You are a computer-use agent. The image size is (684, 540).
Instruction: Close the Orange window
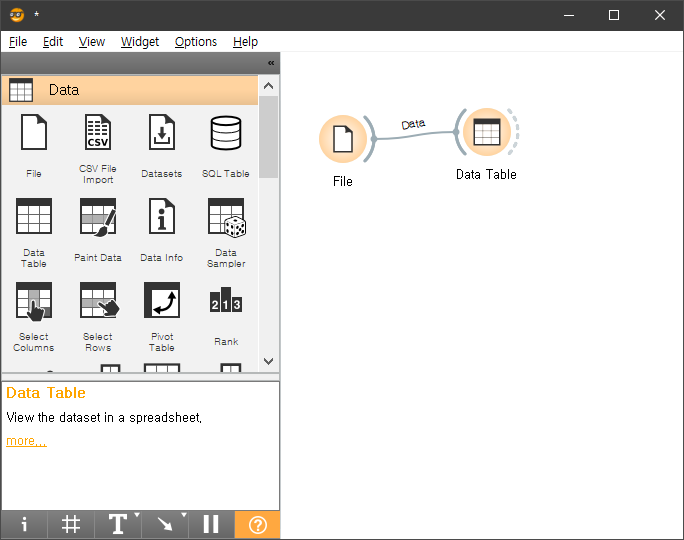coord(660,15)
